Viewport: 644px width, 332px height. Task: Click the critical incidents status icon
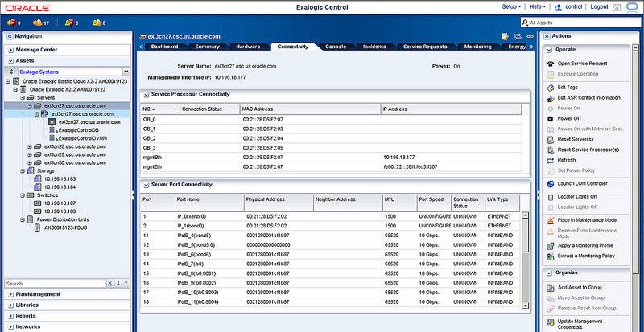tap(11, 23)
